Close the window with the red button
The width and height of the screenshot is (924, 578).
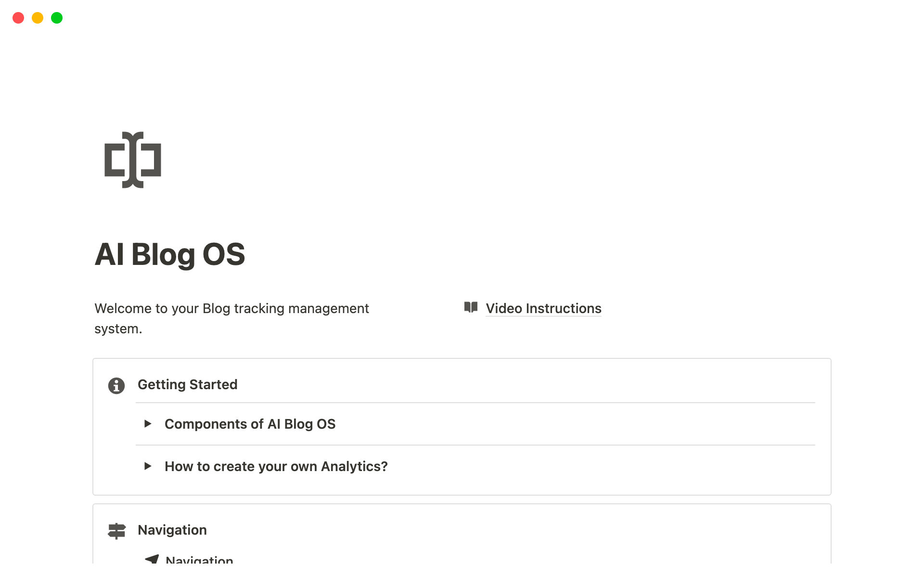(18, 18)
